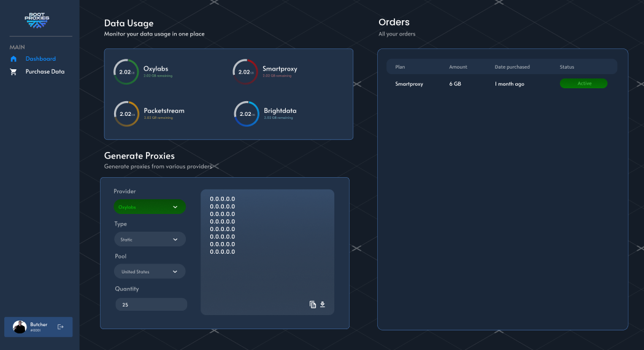Click the Plan column header
This screenshot has width=644, height=350.
click(x=400, y=67)
